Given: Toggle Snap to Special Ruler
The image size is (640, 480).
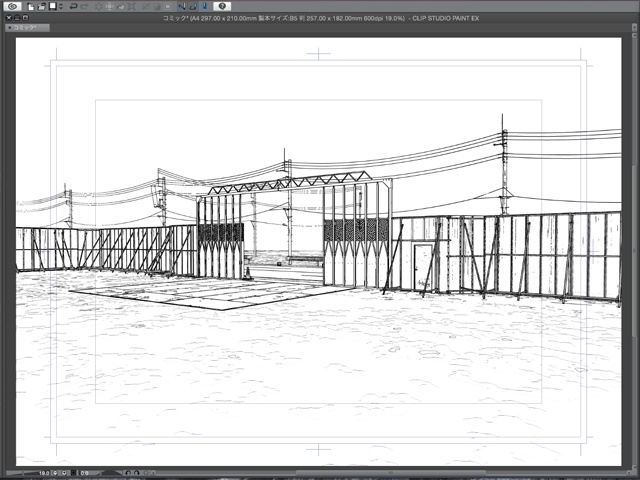Looking at the screenshot, I should click(x=193, y=6).
